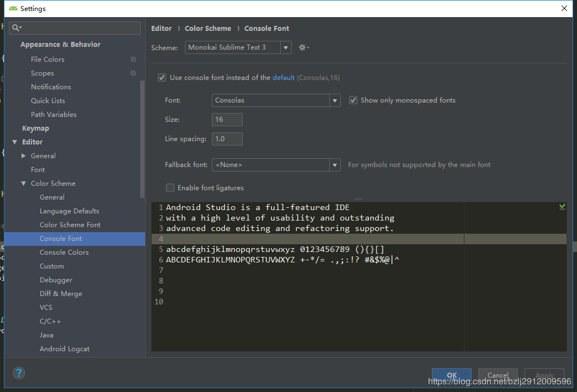
Task: Select General under Color Scheme
Action: [52, 197]
